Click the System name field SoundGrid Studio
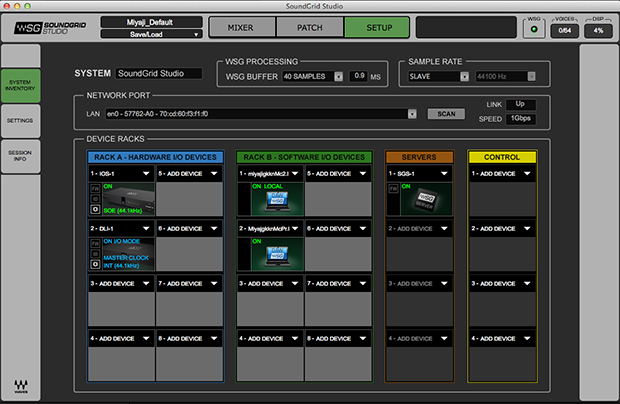Image resolution: width=620 pixels, height=404 pixels. (159, 74)
